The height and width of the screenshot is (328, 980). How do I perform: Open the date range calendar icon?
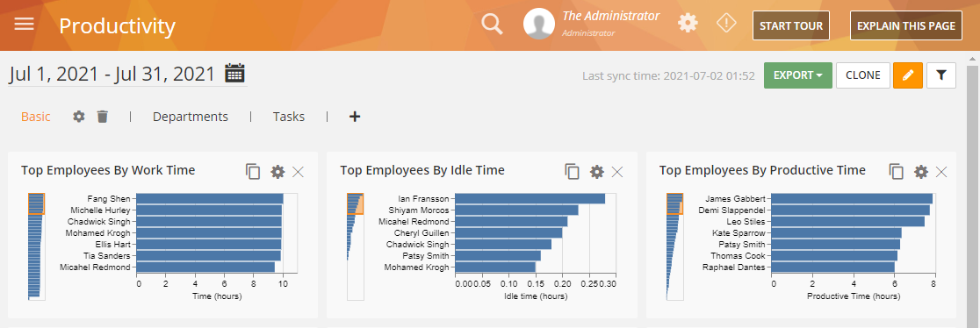click(234, 73)
